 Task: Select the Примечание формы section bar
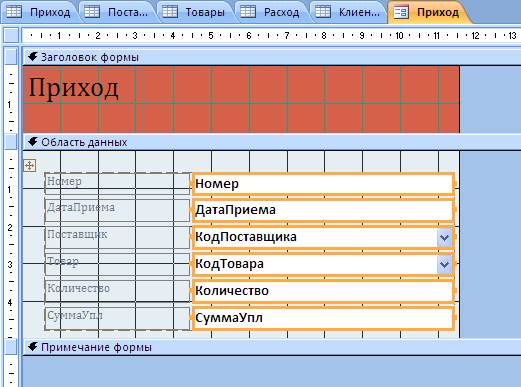click(x=272, y=347)
